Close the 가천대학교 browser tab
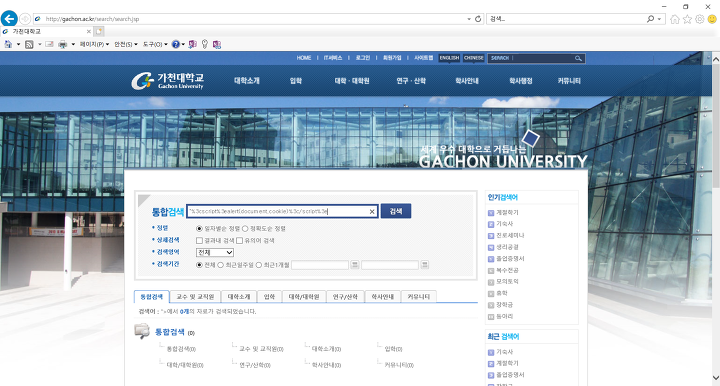The width and height of the screenshot is (720, 386). (89, 31)
